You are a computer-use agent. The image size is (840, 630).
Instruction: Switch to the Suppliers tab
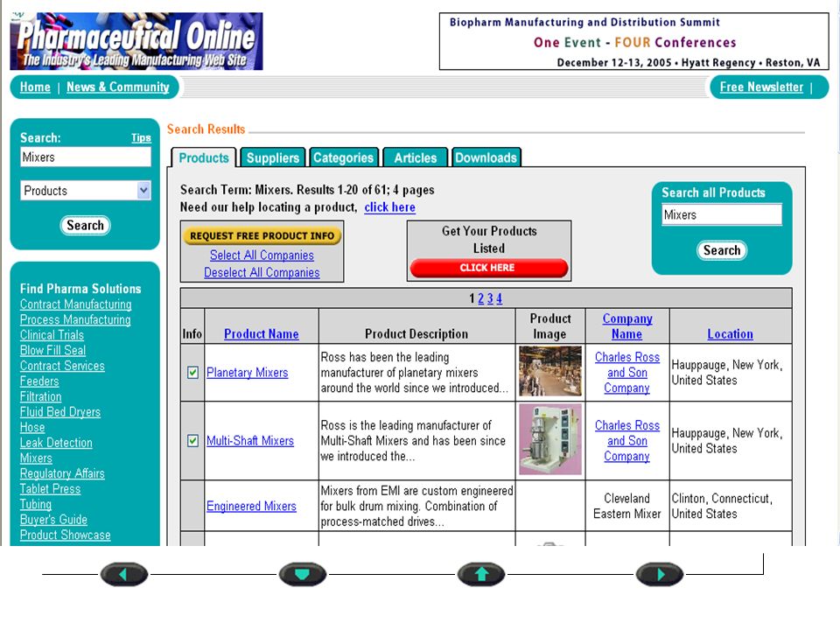(x=273, y=158)
